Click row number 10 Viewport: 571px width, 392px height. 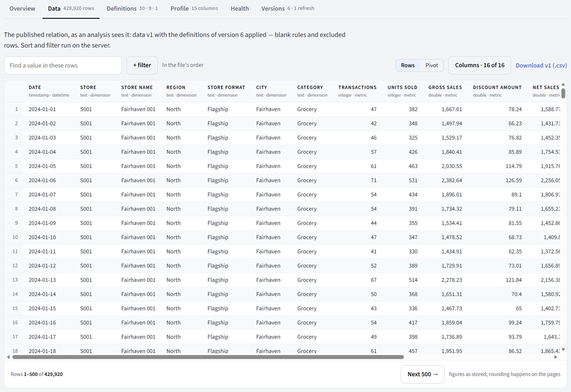(15, 237)
